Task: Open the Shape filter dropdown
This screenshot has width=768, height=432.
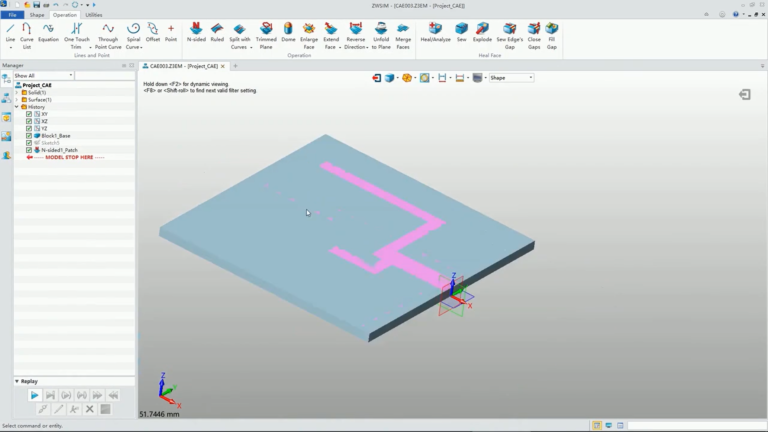Action: pos(511,78)
